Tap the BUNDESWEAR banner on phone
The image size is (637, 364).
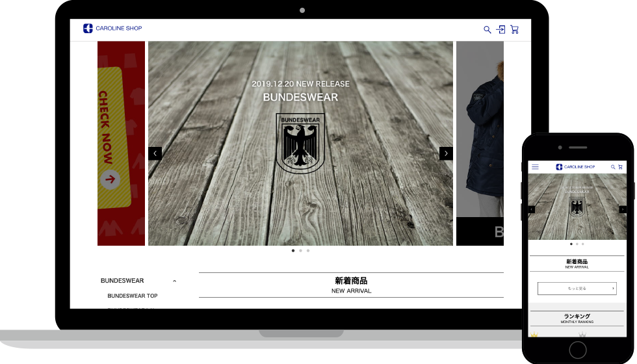click(577, 207)
